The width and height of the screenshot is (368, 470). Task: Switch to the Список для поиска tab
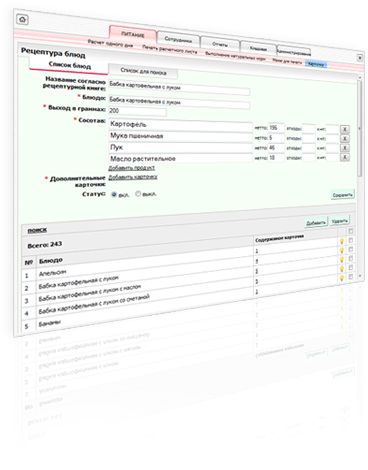[143, 71]
